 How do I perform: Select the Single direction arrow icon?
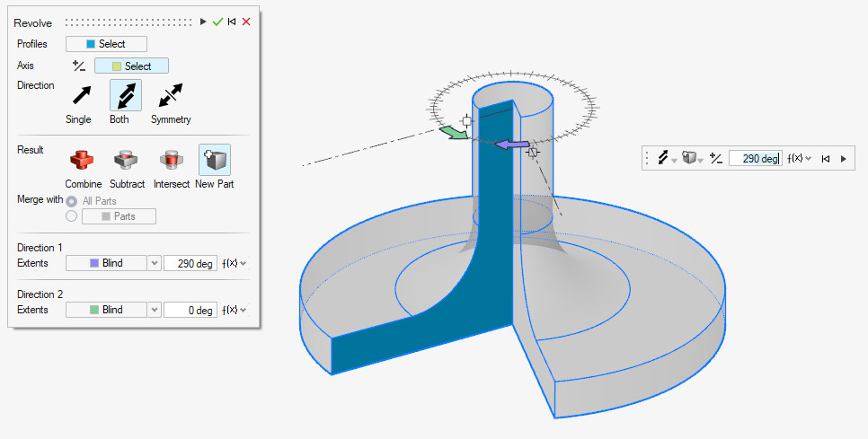[x=82, y=95]
